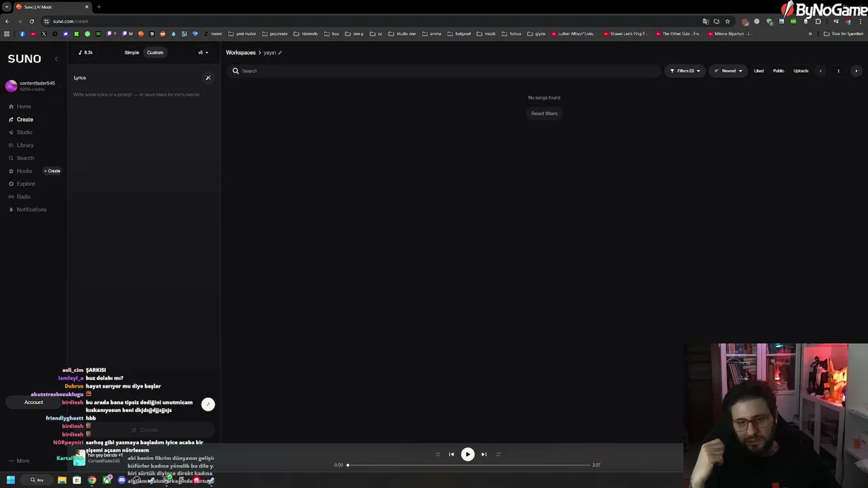The image size is (868, 488).
Task: Skip to the previous track
Action: [x=452, y=454]
